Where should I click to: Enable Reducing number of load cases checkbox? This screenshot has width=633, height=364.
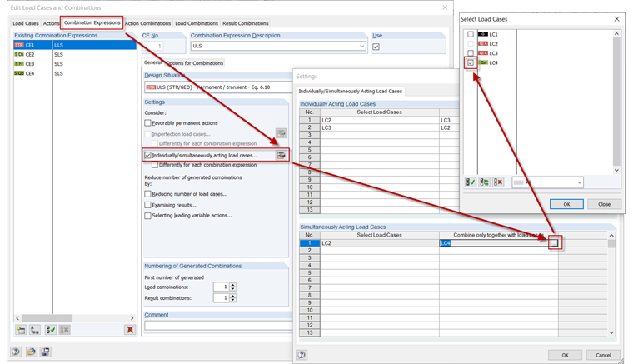click(x=147, y=194)
